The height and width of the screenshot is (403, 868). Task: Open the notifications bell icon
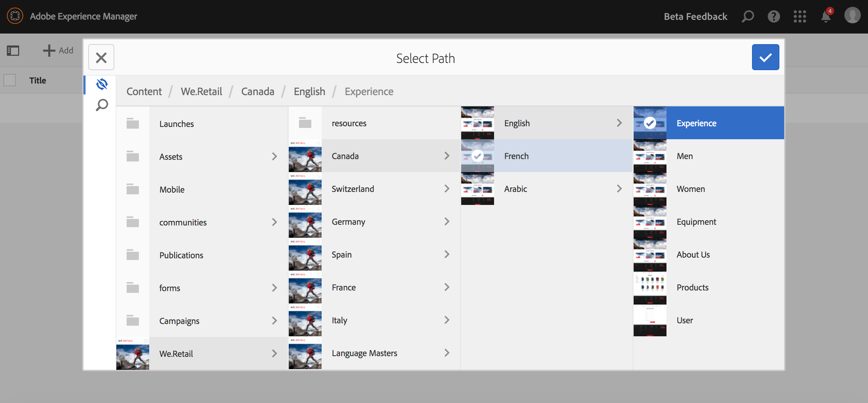pyautogui.click(x=826, y=17)
